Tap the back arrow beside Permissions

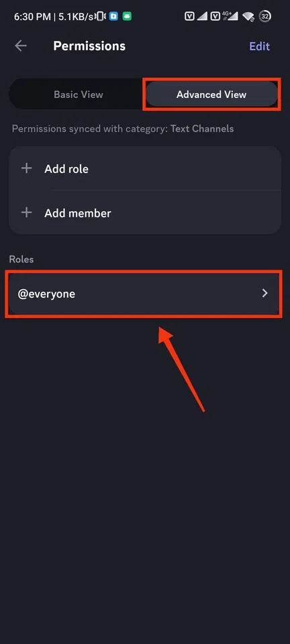coord(21,46)
